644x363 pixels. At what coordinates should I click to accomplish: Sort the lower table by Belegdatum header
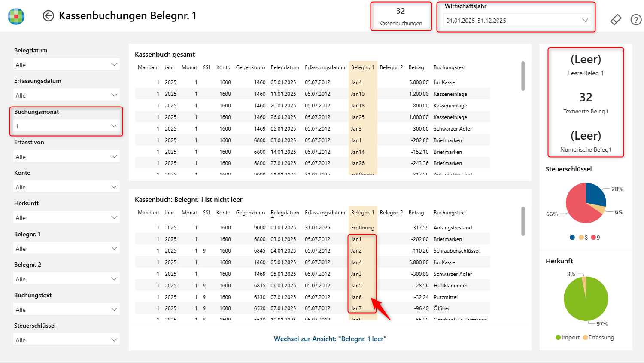[285, 213]
